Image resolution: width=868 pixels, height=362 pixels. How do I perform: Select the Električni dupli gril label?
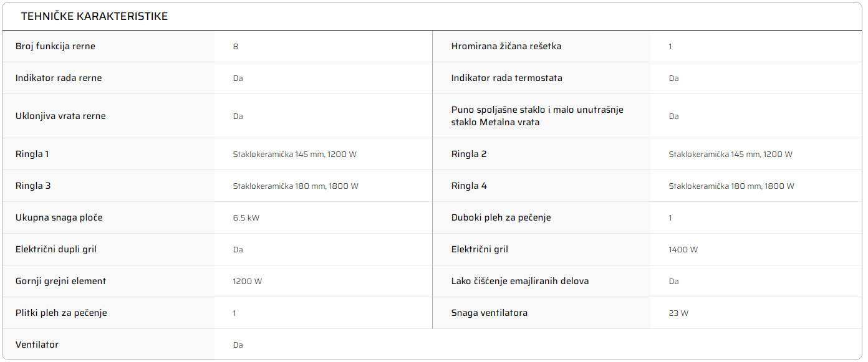pos(56,249)
